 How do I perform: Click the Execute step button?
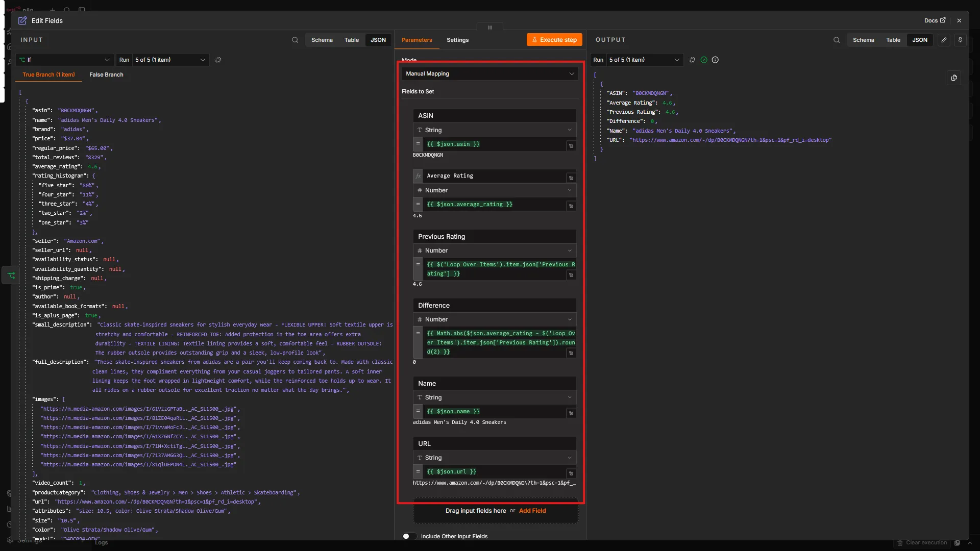point(554,40)
